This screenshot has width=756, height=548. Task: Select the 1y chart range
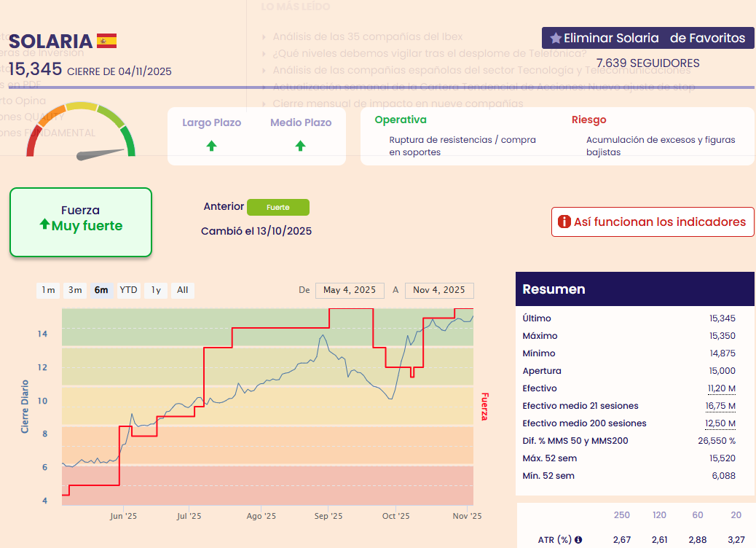156,291
